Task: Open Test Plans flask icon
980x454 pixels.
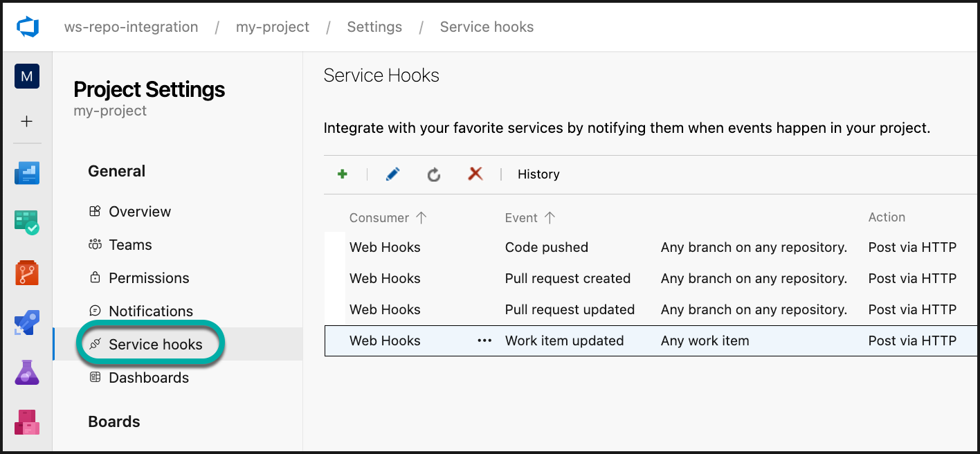Action: [27, 372]
